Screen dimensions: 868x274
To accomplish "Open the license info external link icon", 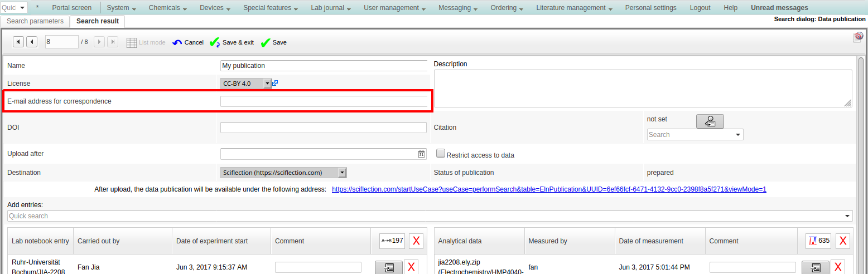I will pyautogui.click(x=275, y=83).
